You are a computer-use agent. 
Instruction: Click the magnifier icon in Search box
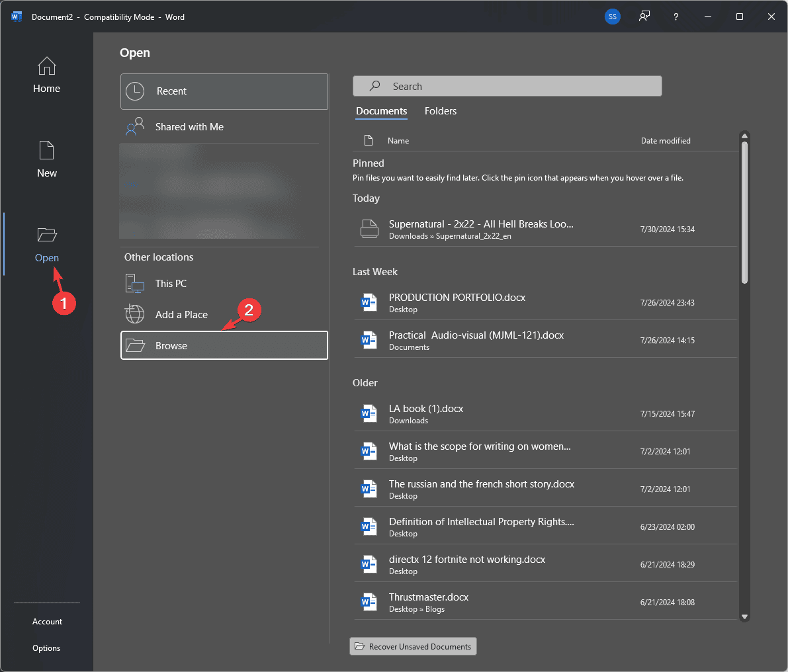tap(375, 86)
